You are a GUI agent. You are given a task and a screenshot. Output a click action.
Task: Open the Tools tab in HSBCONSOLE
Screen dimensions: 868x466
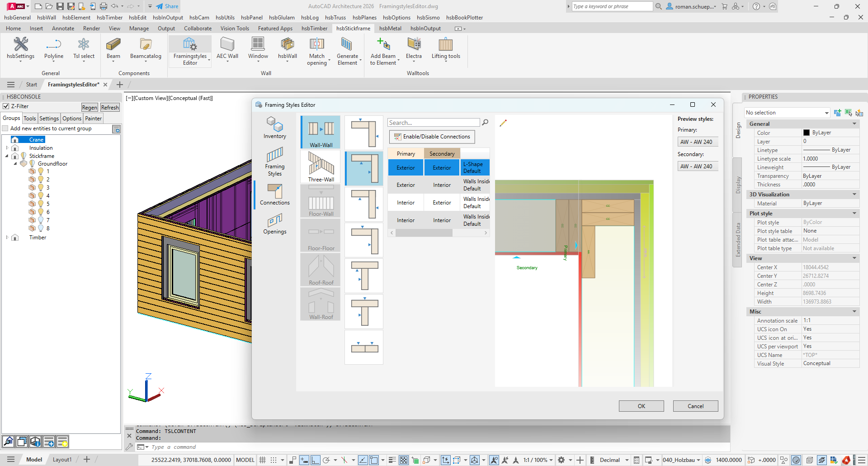point(30,119)
